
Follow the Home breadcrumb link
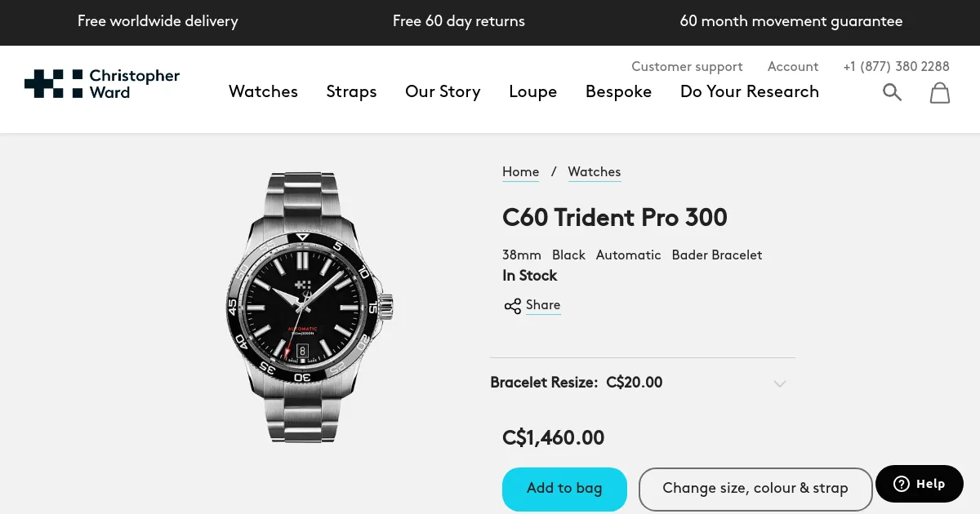(x=520, y=172)
